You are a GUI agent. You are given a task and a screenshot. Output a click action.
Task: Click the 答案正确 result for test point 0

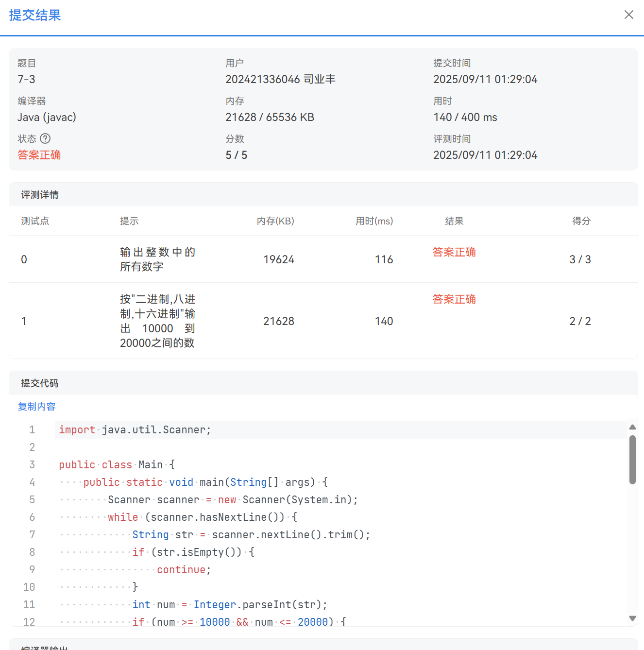(x=454, y=252)
